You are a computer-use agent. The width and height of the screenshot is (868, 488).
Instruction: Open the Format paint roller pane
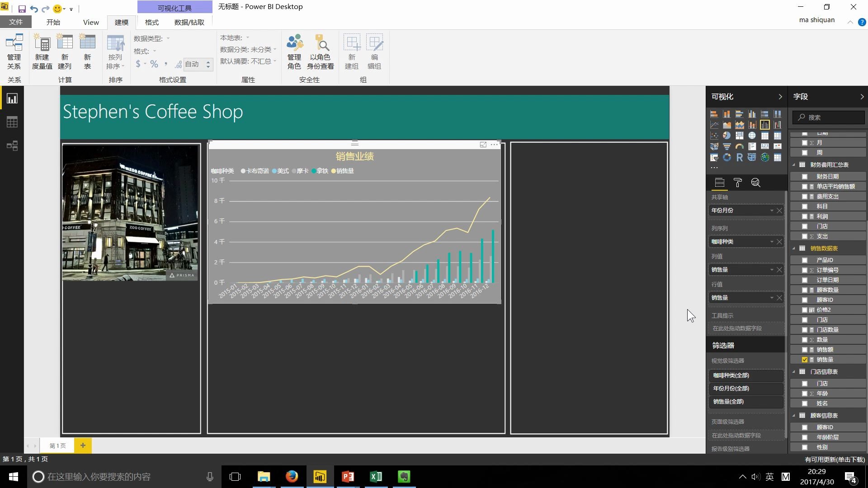[x=737, y=183]
